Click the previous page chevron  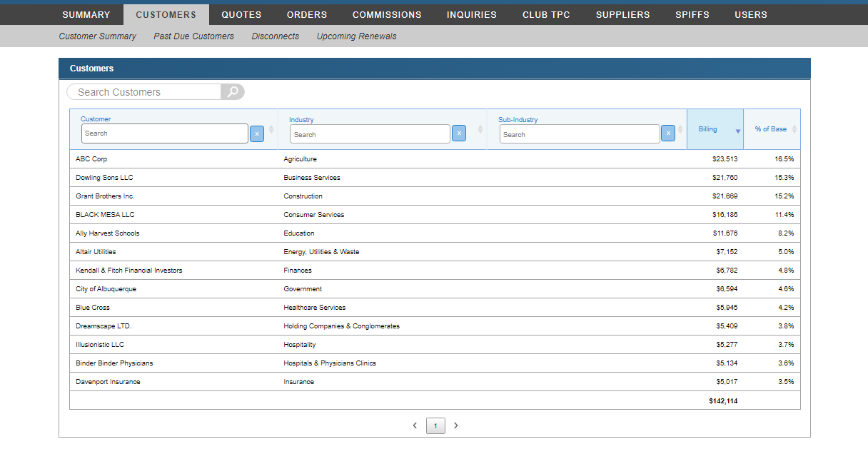point(415,425)
